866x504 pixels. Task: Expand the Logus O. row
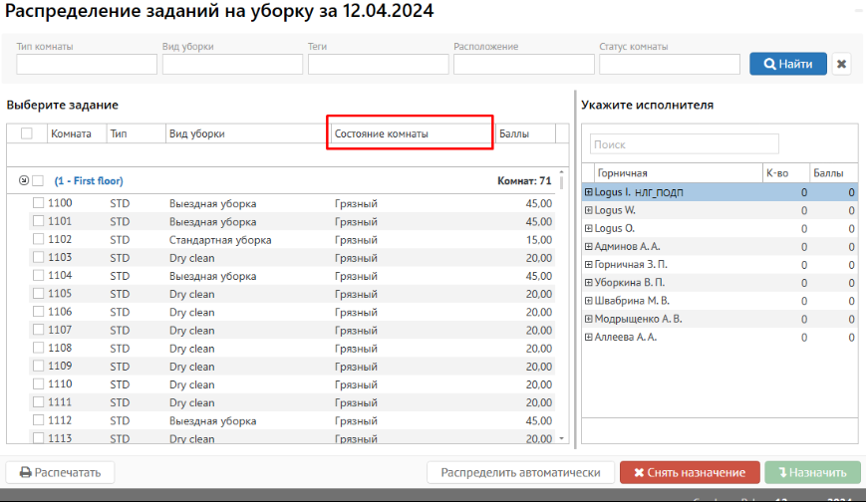coord(589,228)
